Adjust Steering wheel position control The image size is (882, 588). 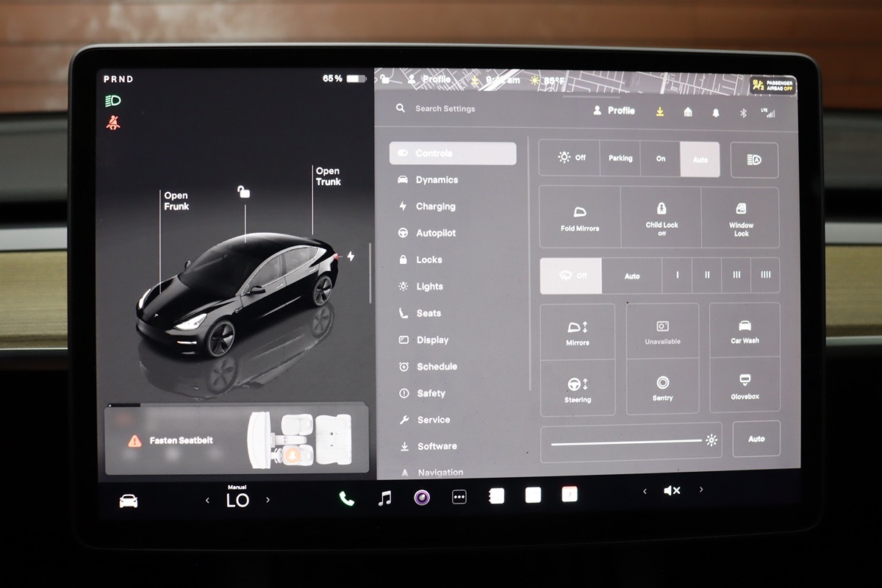578,388
